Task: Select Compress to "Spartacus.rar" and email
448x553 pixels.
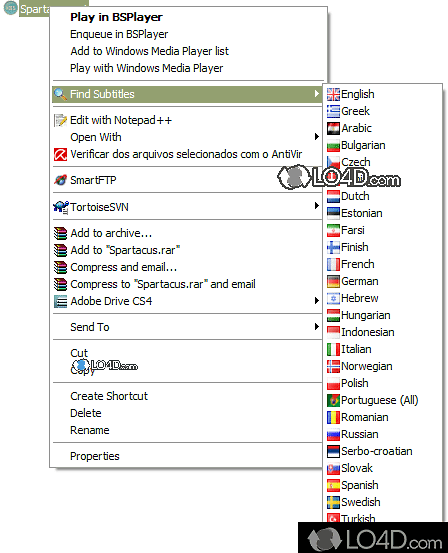Action: [163, 284]
